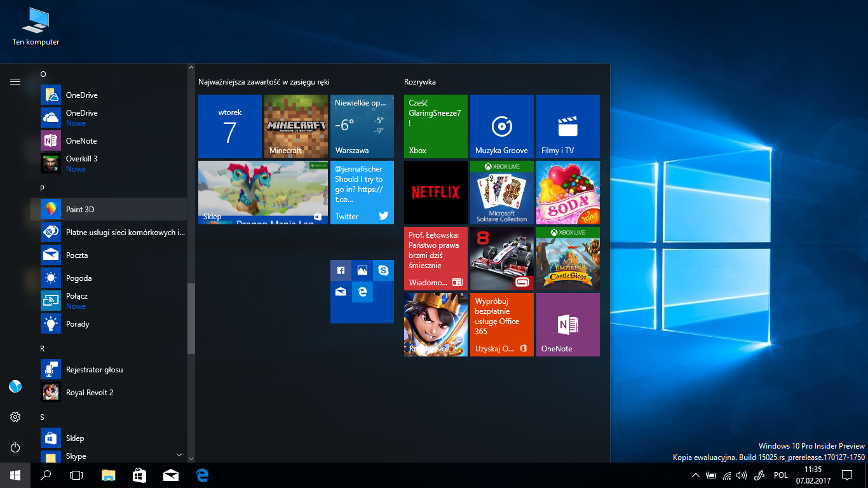Image resolution: width=868 pixels, height=488 pixels.
Task: Switch input language via POL indicator
Action: [781, 475]
